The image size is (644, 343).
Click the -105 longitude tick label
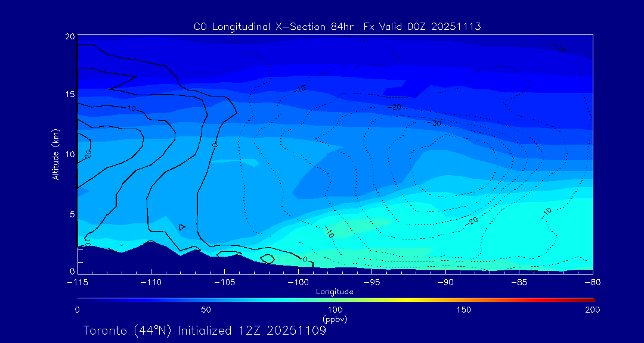tap(224, 283)
